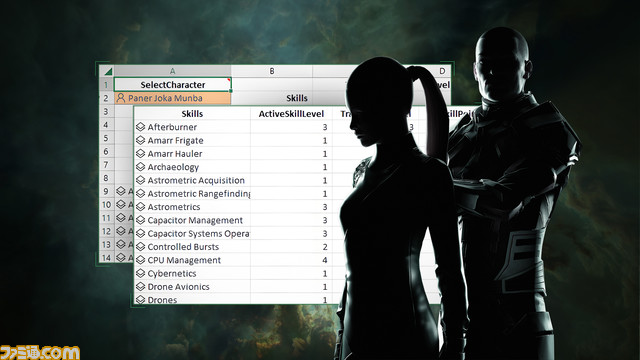
Task: Click the SelectCharacter cell
Action: pos(173,84)
